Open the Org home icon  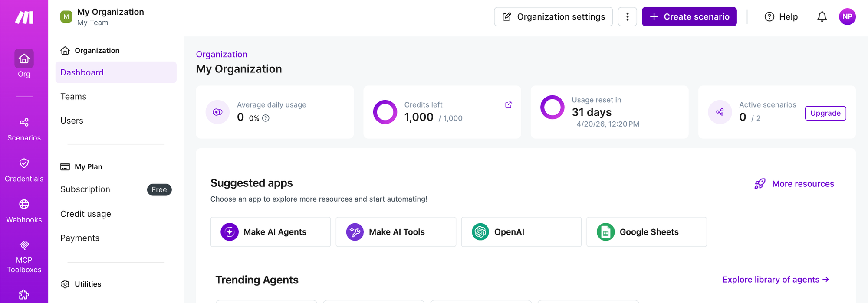point(24,59)
